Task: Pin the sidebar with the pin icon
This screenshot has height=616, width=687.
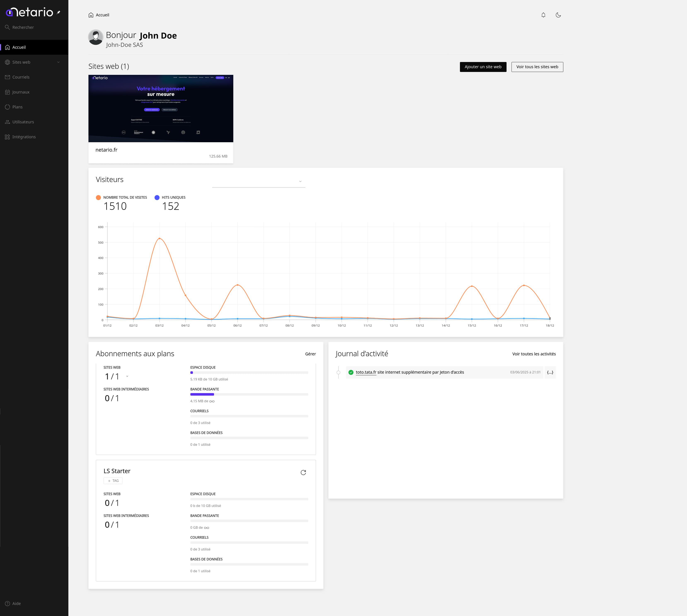Action: pyautogui.click(x=58, y=12)
